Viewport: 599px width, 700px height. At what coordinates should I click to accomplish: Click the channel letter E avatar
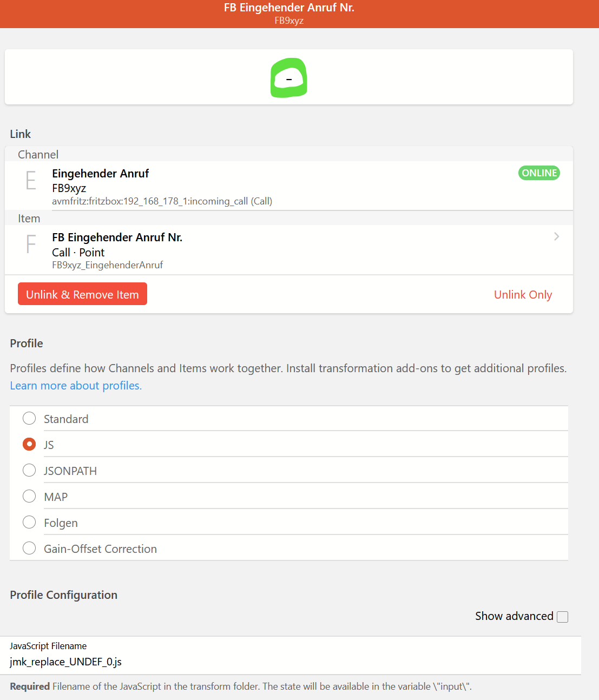click(x=31, y=180)
